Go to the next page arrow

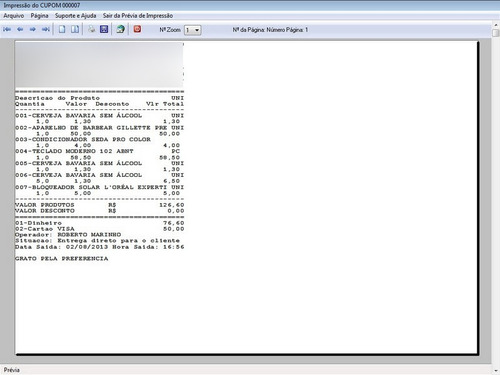(x=33, y=30)
